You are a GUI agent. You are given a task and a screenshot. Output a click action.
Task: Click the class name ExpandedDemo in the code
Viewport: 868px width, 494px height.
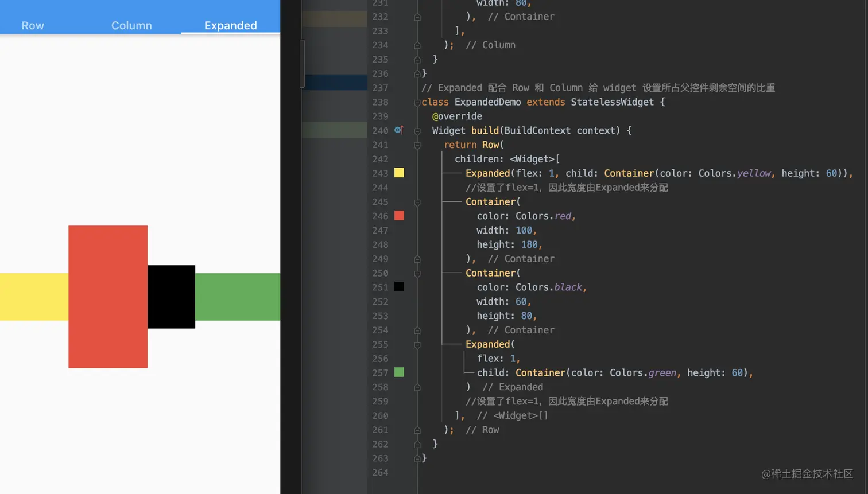click(487, 102)
